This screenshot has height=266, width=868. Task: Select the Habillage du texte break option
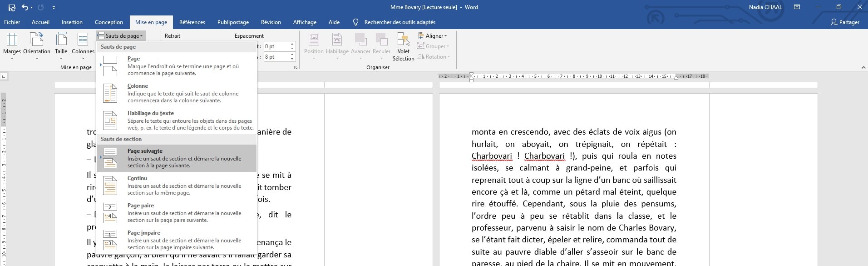pyautogui.click(x=177, y=120)
